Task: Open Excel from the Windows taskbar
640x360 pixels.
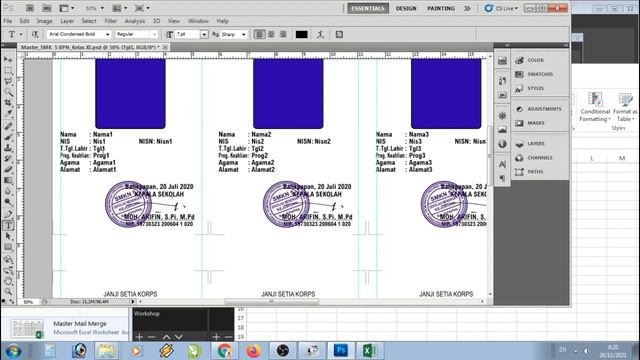Action: (370, 350)
